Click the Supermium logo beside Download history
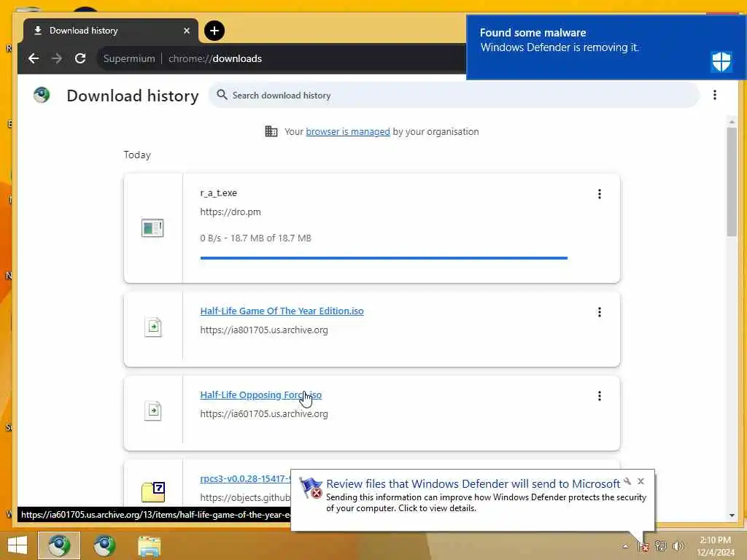747x560 pixels. coord(42,96)
